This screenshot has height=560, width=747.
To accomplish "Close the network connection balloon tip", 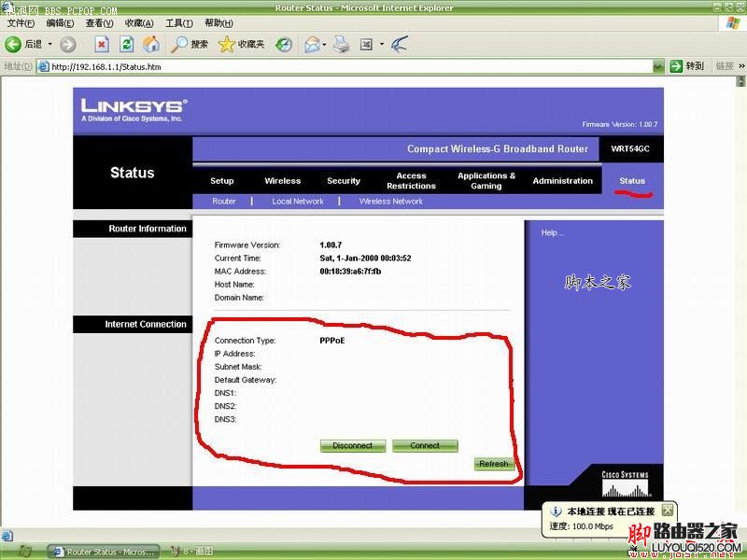I will 668,510.
